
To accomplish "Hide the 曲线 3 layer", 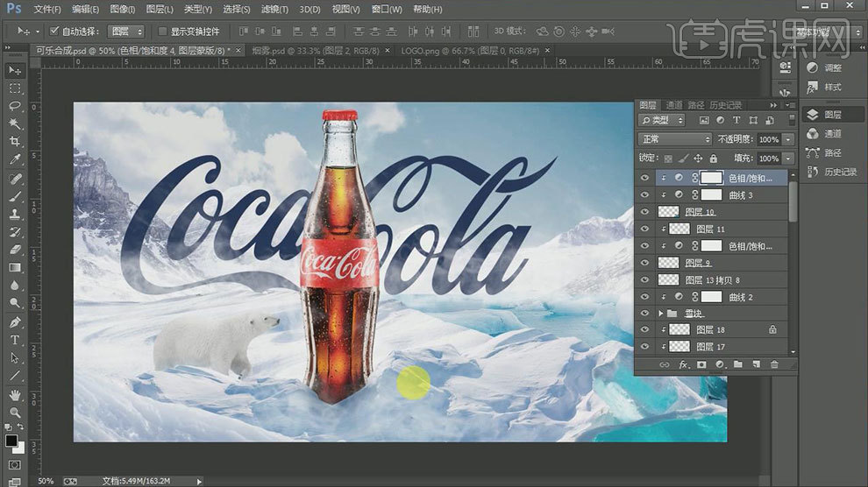I will pyautogui.click(x=644, y=195).
